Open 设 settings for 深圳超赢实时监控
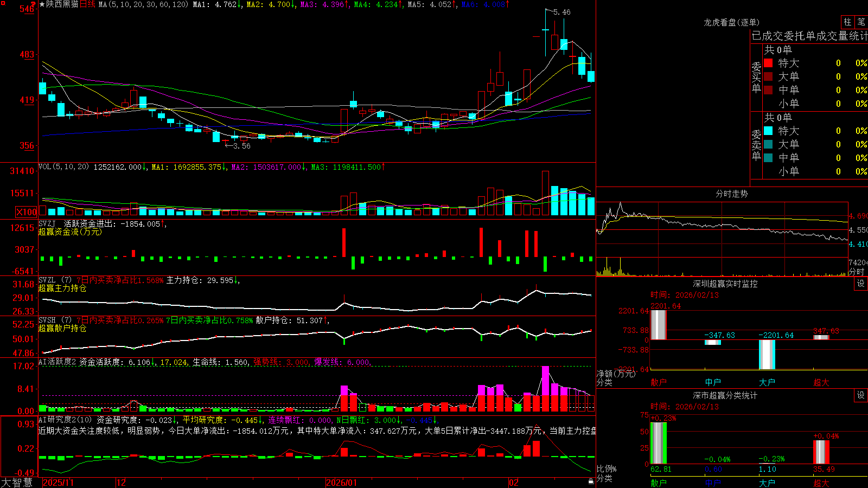This screenshot has height=488, width=868. tap(861, 284)
